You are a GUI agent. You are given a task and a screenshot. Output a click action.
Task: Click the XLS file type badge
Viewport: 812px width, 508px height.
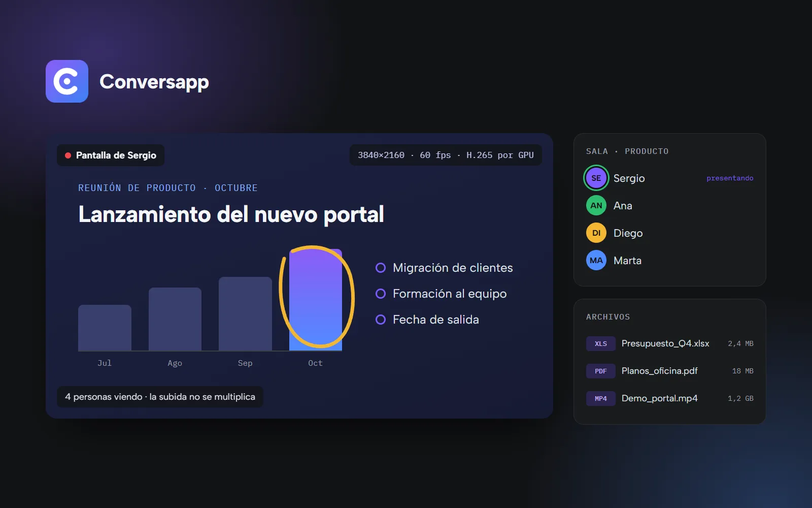point(601,343)
